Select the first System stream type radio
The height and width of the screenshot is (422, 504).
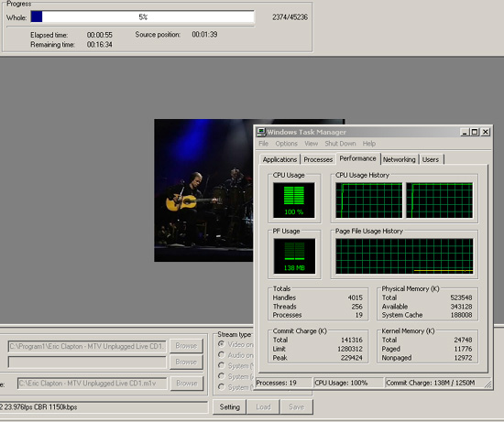click(x=221, y=365)
